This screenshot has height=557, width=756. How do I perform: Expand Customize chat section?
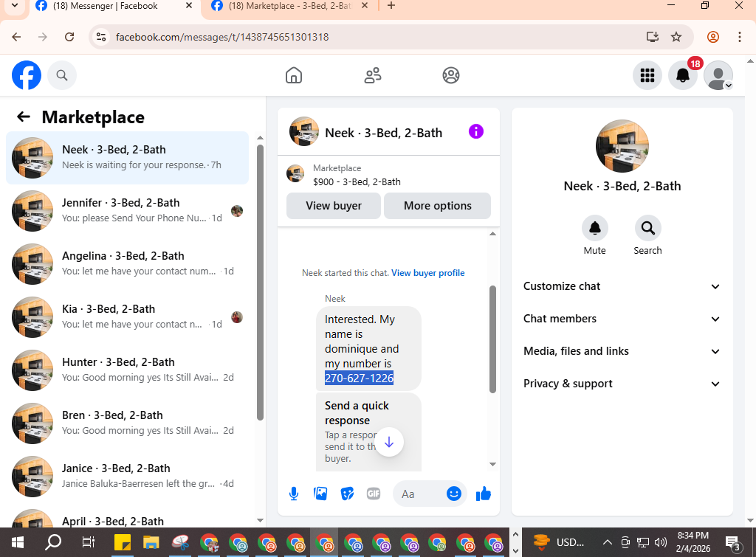pos(622,286)
